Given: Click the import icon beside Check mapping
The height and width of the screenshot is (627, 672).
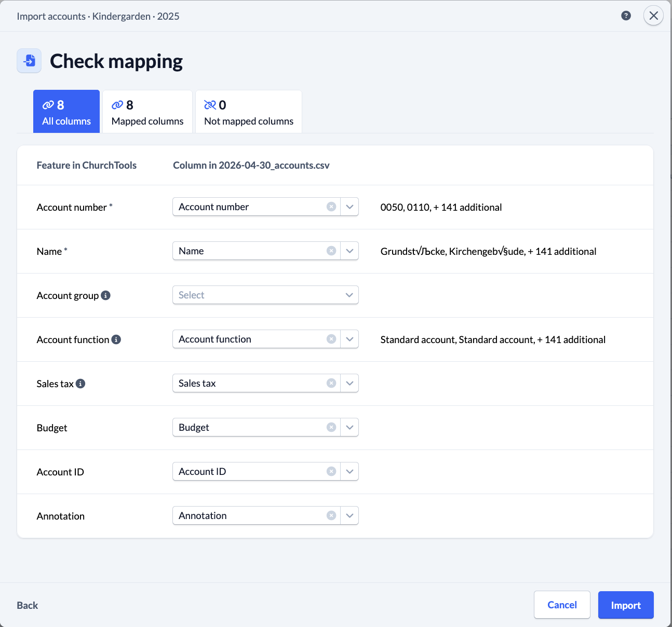Looking at the screenshot, I should 29,61.
